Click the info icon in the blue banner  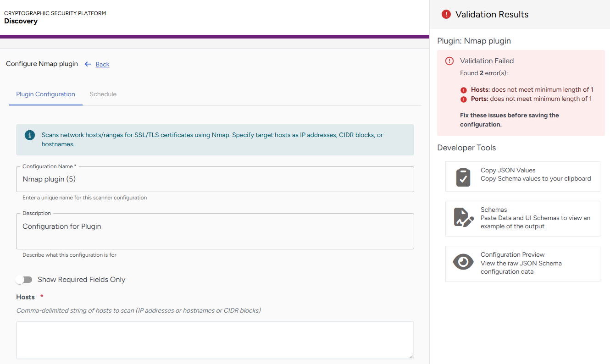30,135
